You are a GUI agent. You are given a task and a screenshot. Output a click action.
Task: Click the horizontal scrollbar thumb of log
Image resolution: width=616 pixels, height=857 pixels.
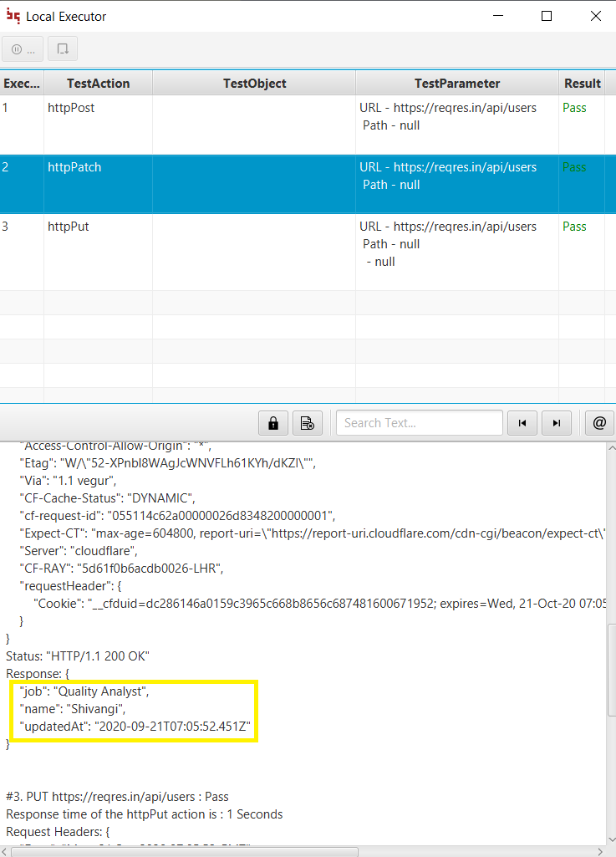point(185,851)
